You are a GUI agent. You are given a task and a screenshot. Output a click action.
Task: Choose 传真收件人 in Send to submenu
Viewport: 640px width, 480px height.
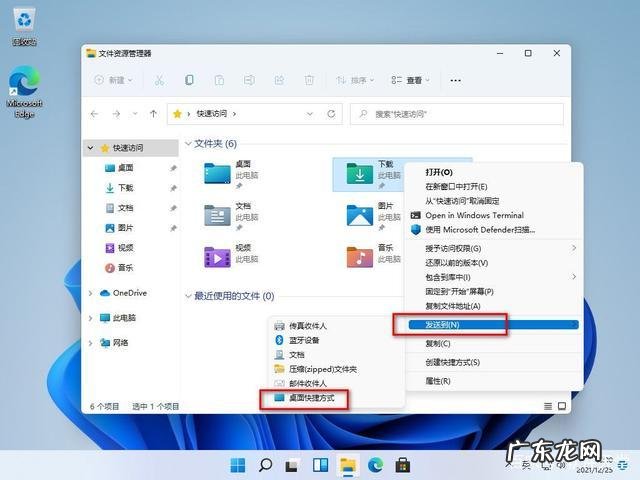(x=337, y=326)
